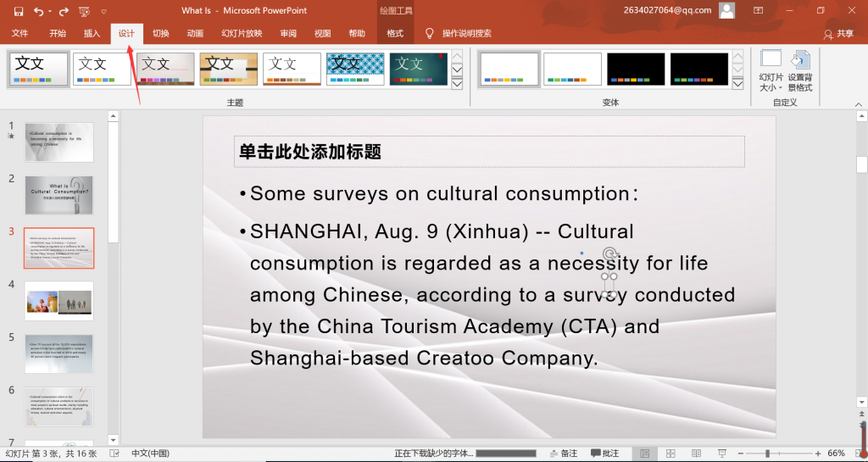Open the 帮助 ribbon tab
868x462 pixels.
pos(357,33)
